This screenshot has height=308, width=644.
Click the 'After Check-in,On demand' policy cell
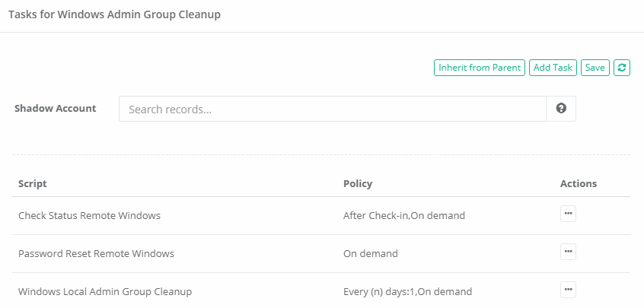(404, 215)
